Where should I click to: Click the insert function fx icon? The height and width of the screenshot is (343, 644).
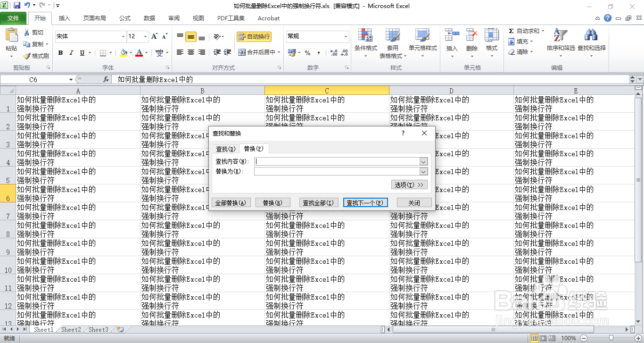pyautogui.click(x=106, y=80)
